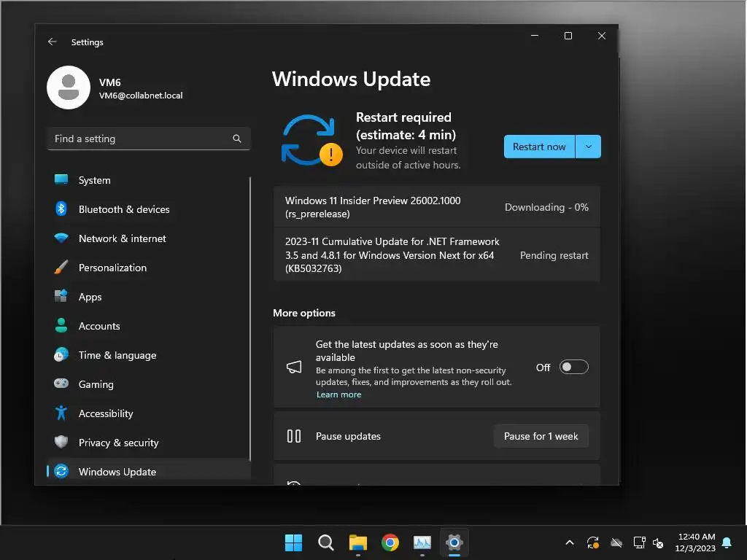Click Pause for 1 week button
Viewport: 747px width, 560px height.
click(541, 436)
